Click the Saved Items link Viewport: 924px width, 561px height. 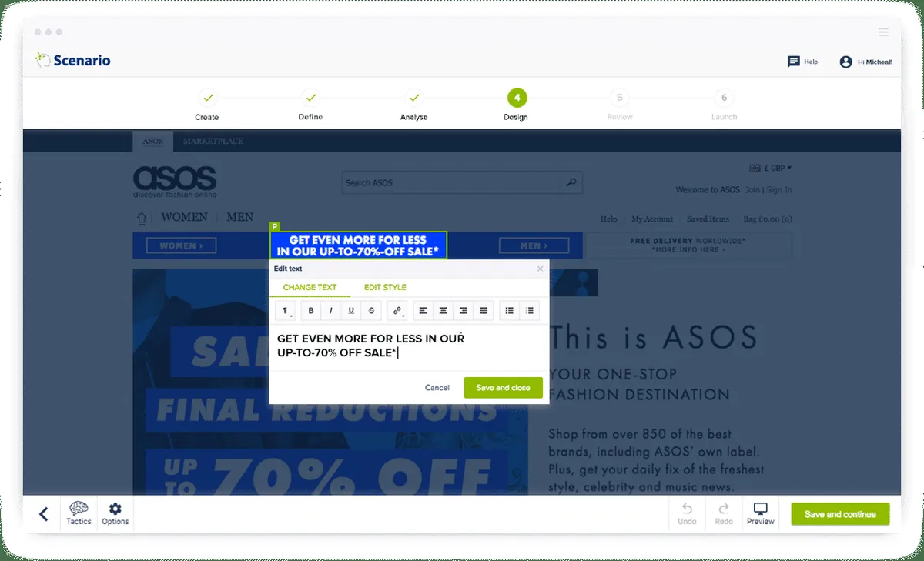708,219
